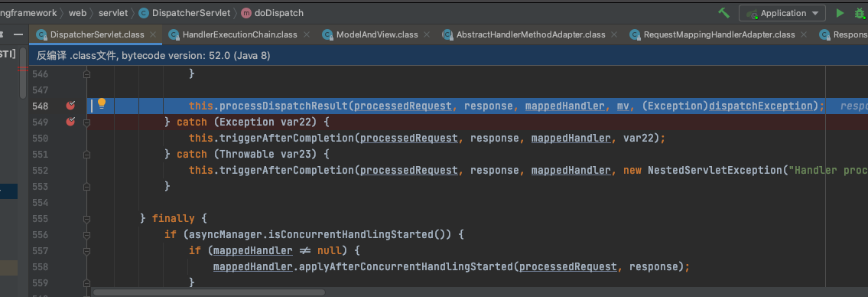Toggle the breakpoint on line 549
868x297 pixels.
[70, 122]
